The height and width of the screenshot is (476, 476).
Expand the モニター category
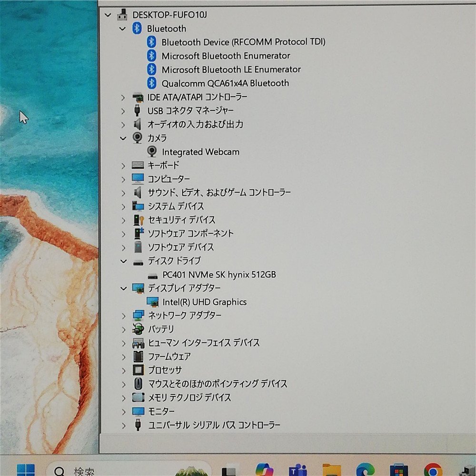click(124, 412)
